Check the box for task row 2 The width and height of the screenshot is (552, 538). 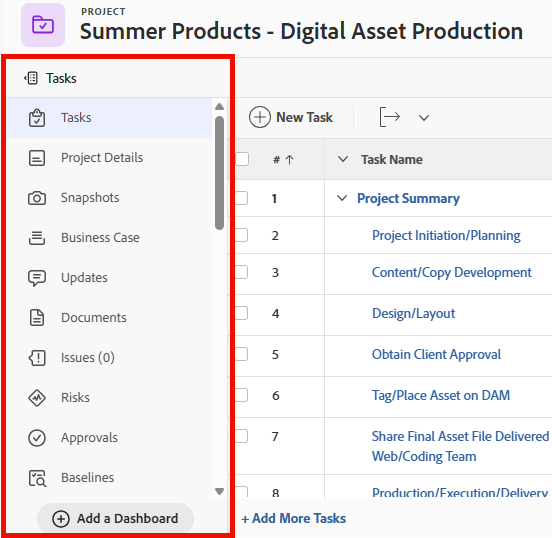pyautogui.click(x=242, y=235)
